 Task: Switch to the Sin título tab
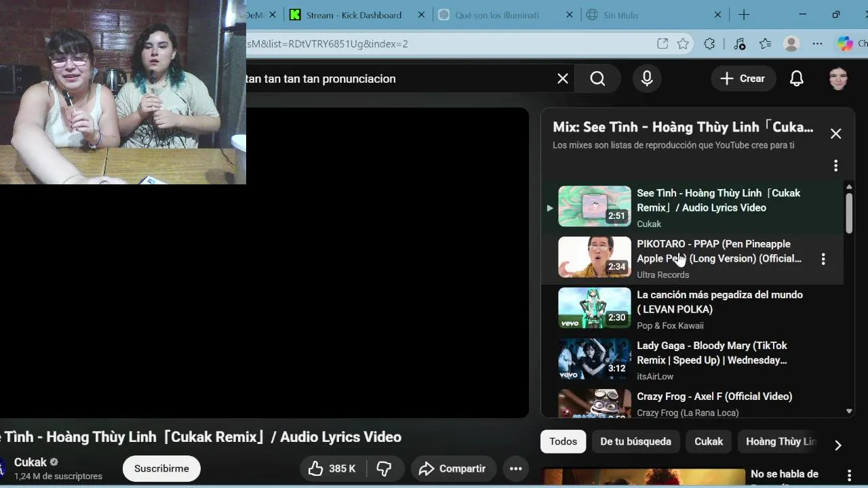click(x=620, y=15)
